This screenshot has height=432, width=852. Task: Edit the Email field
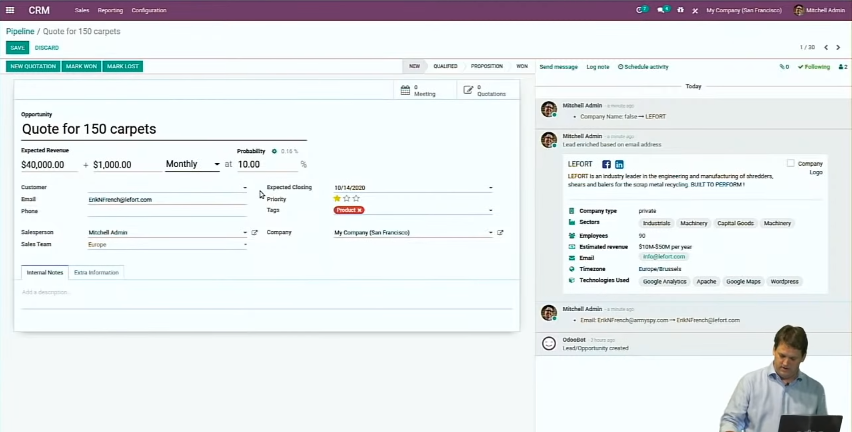point(167,199)
